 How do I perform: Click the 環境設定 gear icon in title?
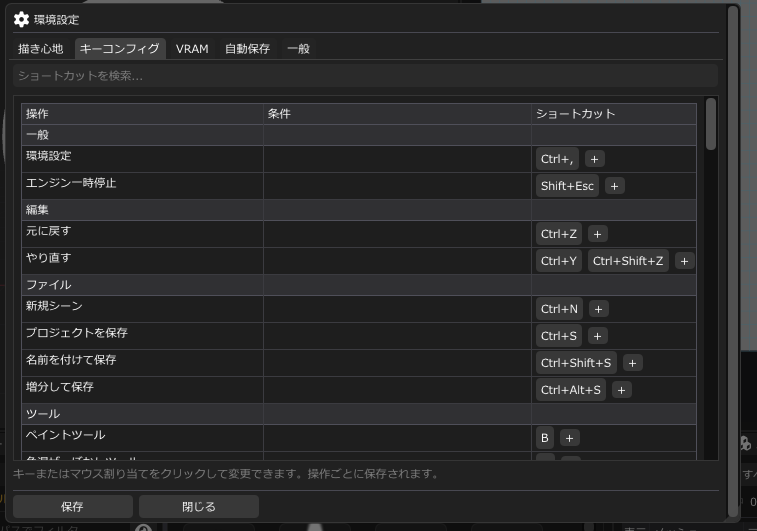point(21,20)
